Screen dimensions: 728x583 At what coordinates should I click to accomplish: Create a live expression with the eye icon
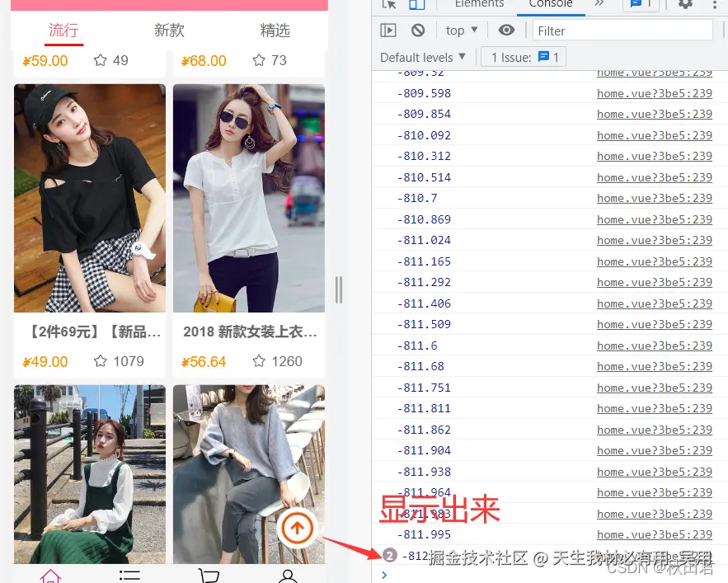coord(506,30)
